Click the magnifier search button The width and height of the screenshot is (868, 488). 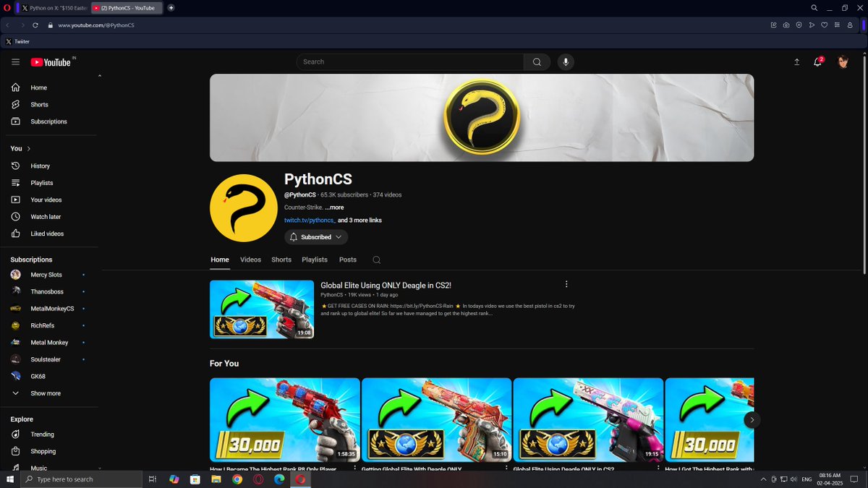(537, 62)
